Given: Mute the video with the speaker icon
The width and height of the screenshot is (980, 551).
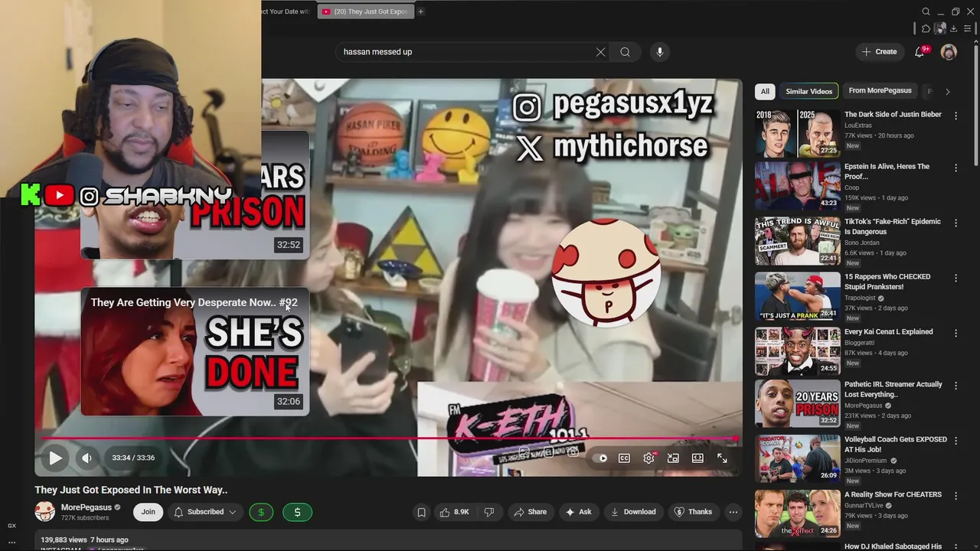Looking at the screenshot, I should click(87, 458).
